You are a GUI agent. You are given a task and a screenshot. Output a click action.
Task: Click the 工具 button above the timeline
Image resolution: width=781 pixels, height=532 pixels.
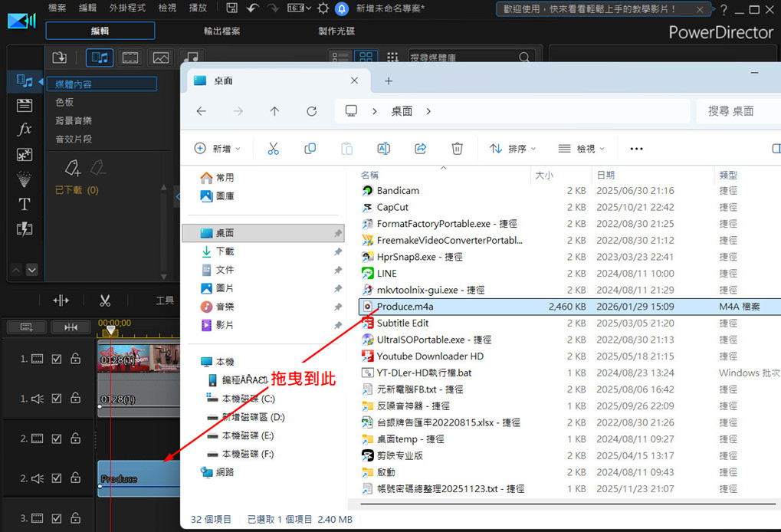pos(165,300)
